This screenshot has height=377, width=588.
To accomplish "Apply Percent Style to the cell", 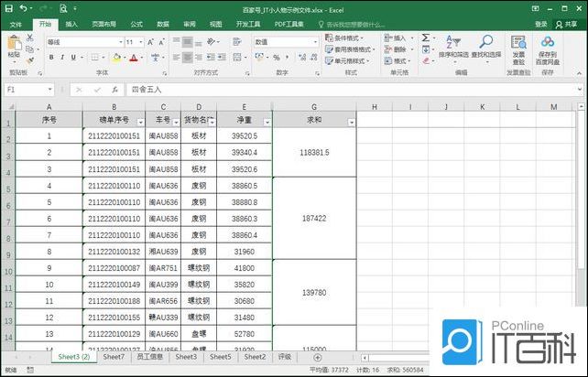I will coord(277,58).
